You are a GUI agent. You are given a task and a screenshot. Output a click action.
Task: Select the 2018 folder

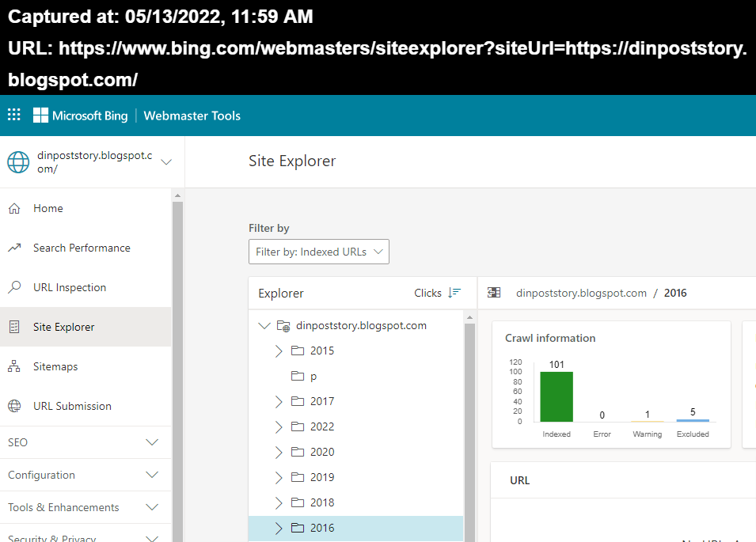coord(322,502)
